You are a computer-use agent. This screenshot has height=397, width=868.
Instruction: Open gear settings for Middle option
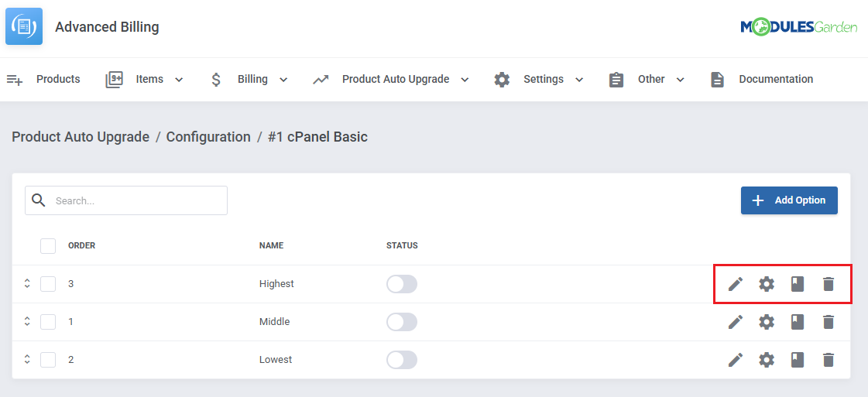[x=766, y=322]
